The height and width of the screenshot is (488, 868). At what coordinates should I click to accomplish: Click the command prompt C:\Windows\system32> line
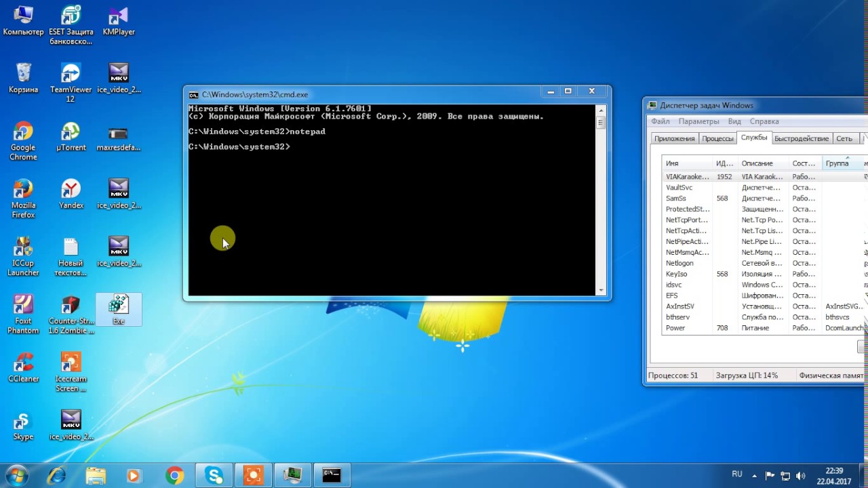(239, 147)
